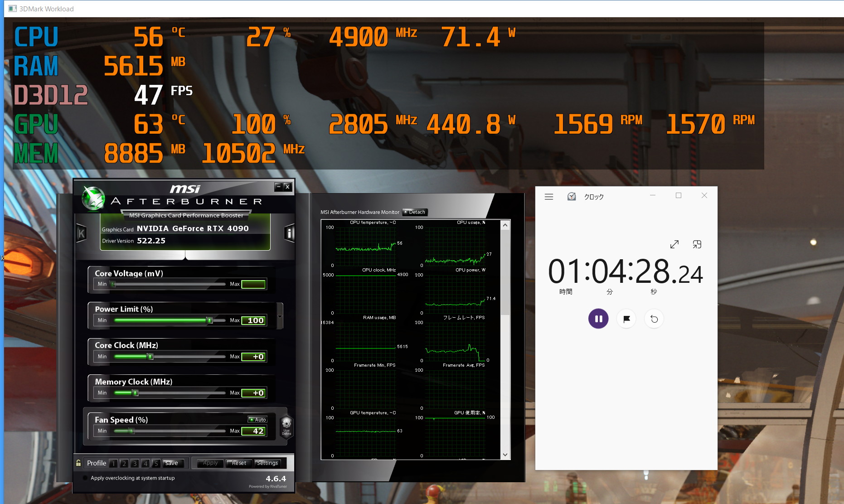Viewport: 844px width, 504px height.
Task: Click the NVIDIA GeForce RTX 4090 card name
Action: coord(193,228)
